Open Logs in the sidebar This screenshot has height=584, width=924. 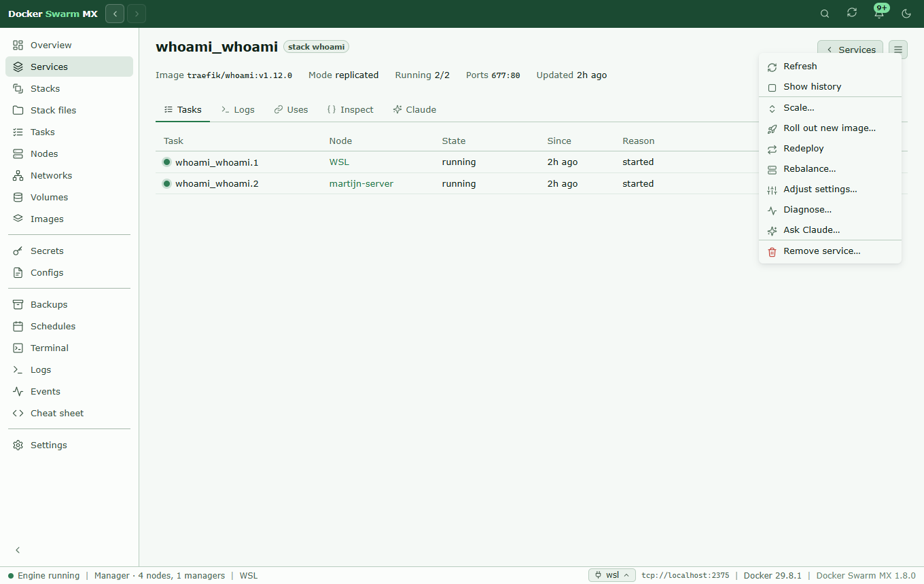[69, 369]
